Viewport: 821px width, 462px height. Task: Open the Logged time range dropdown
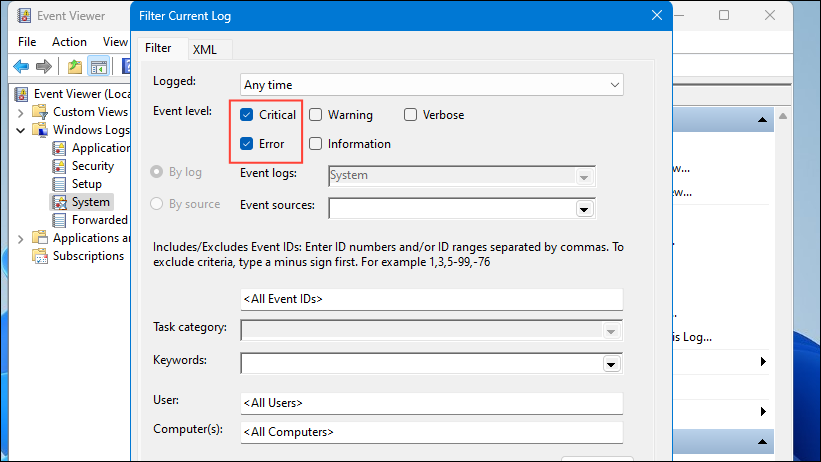pos(431,85)
